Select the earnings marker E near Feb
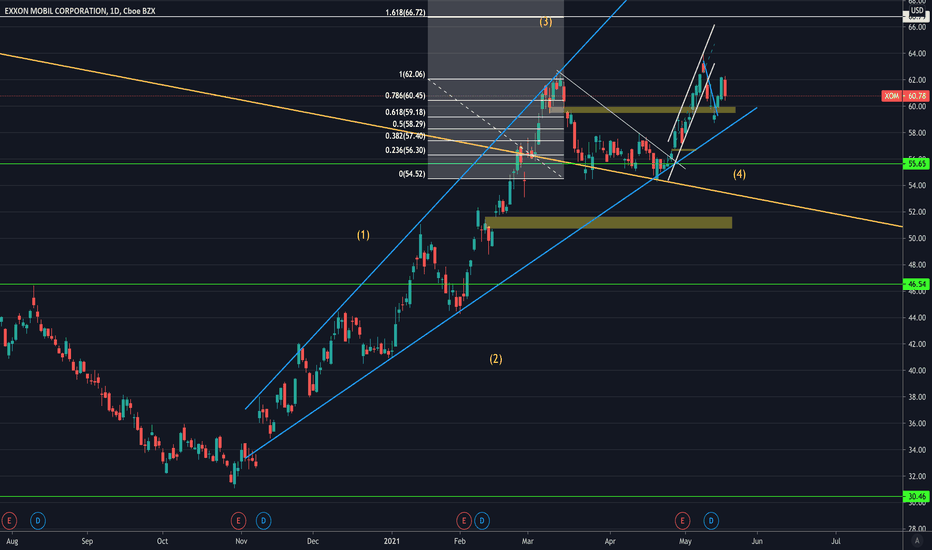Screen dimensions: 932x550 (464, 521)
